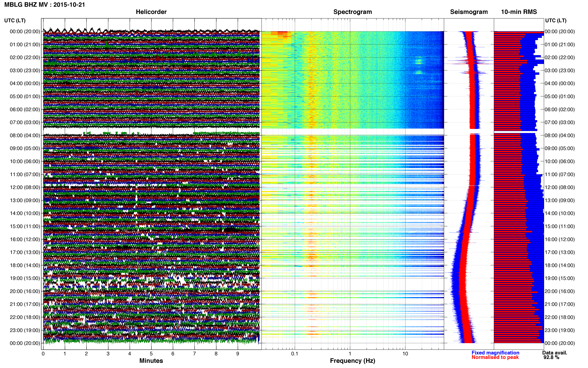Click "15:00 (11:00)" on the RMS time axis
The image size is (588, 368).
pyautogui.click(x=560, y=226)
